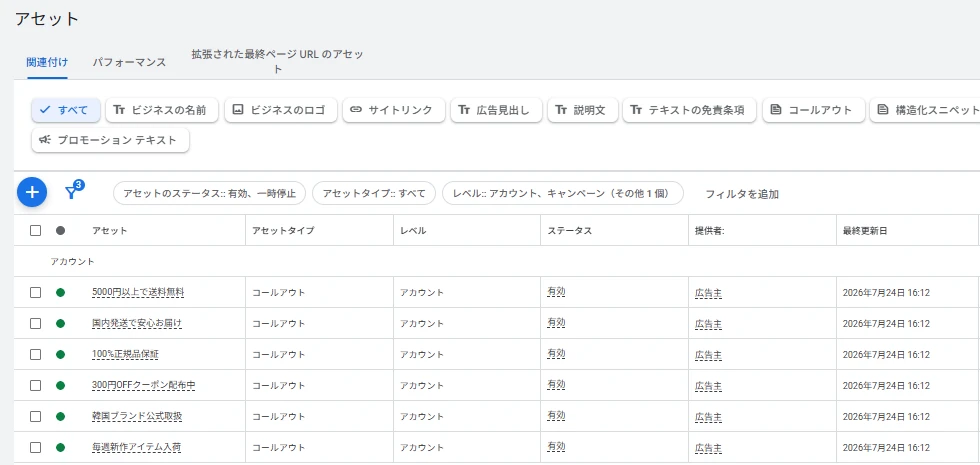Select the すべて asset type chip

pyautogui.click(x=66, y=110)
